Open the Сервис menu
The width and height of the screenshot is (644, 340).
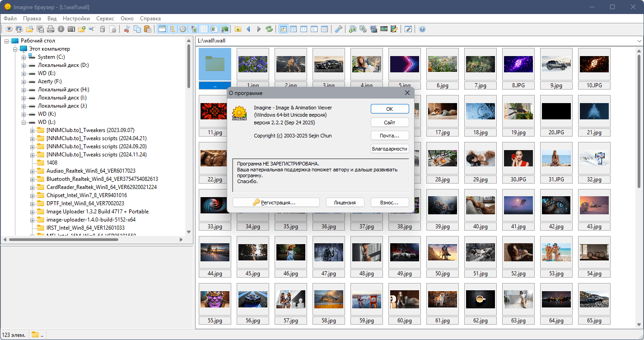point(105,19)
